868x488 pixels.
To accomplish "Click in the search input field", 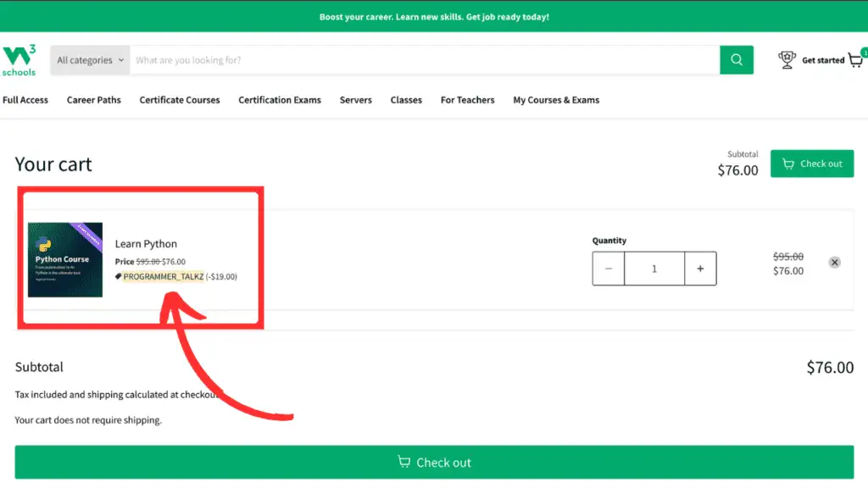I will coord(424,60).
